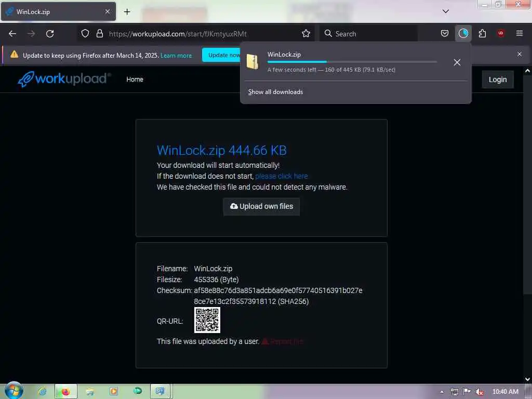Click the Filesize 455336 (Byte) value
Image resolution: width=532 pixels, height=399 pixels.
click(216, 280)
